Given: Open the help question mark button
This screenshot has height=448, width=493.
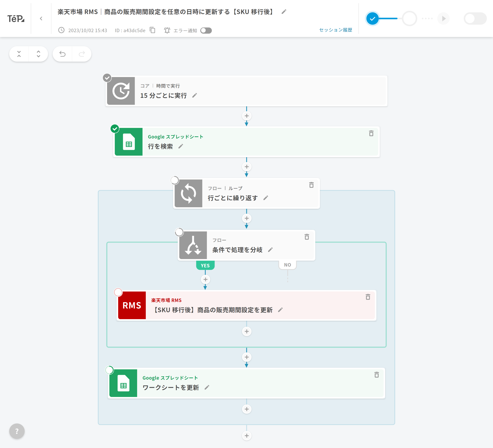Looking at the screenshot, I should click(17, 431).
